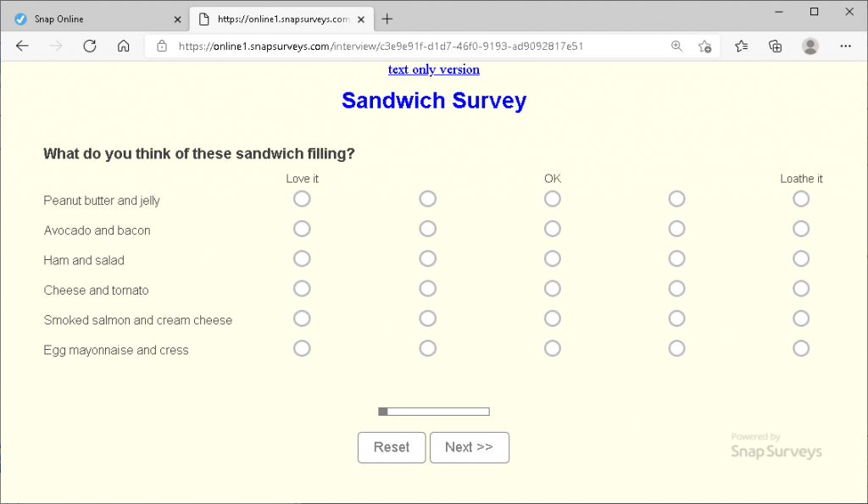
Task: Navigate back using the browser back arrow
Action: pyautogui.click(x=23, y=46)
